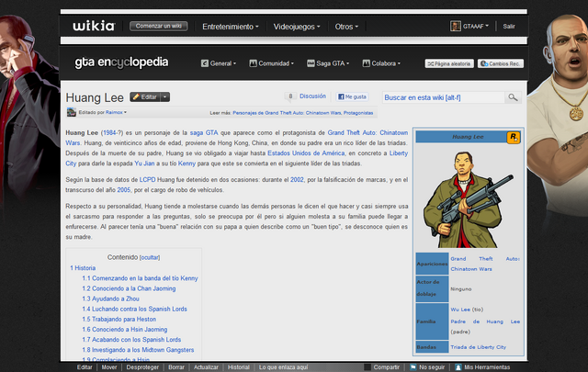Click the Salir logout link
Image resolution: width=588 pixels, height=372 pixels.
[509, 27]
